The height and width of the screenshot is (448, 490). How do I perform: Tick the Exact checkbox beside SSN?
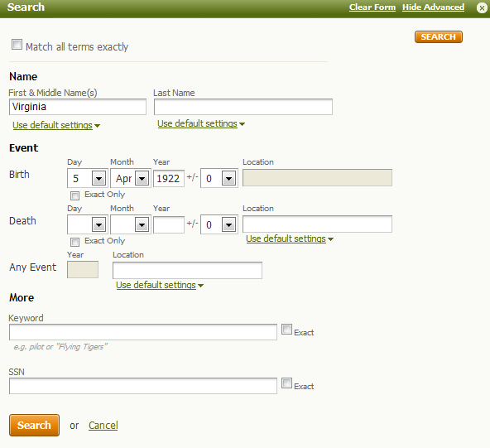point(286,383)
